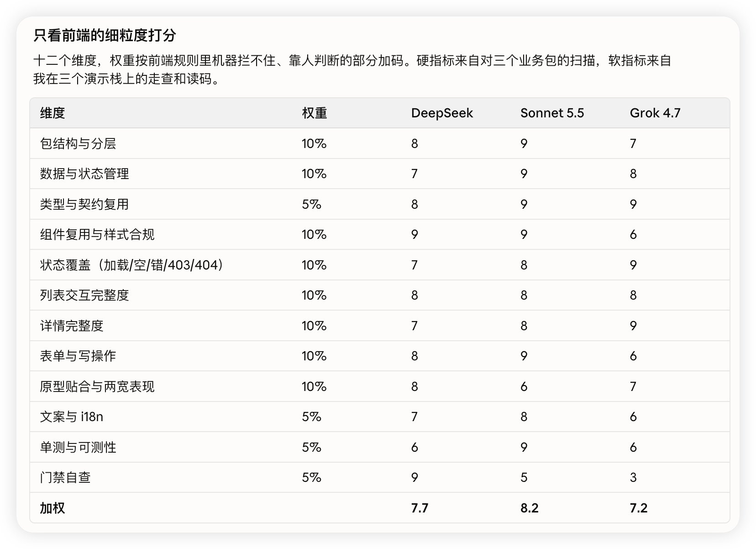This screenshot has width=756, height=549.
Task: Click the row label 组件复用与样式合规
Action: (97, 234)
